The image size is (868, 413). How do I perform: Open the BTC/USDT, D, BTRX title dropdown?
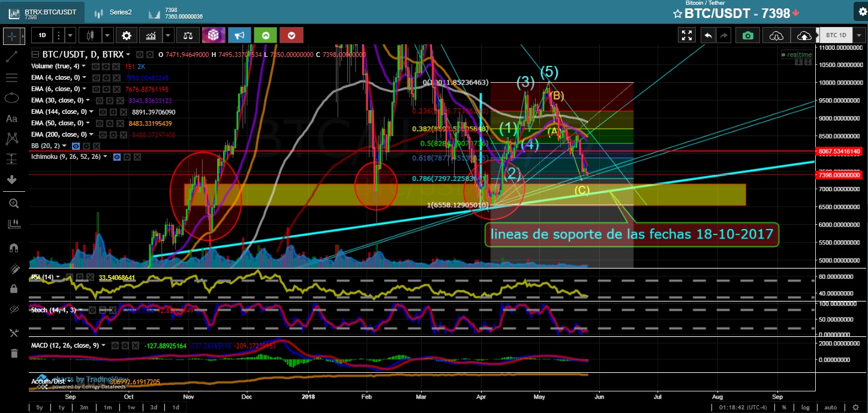click(128, 55)
